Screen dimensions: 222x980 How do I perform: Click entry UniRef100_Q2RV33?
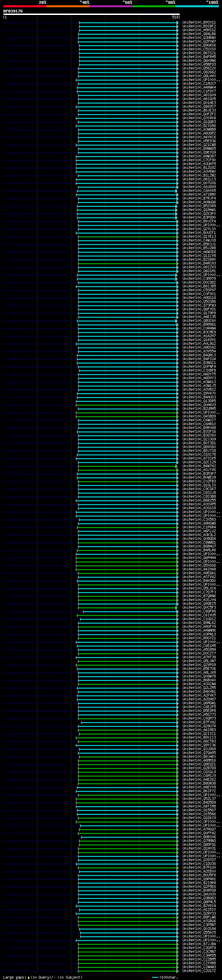(199, 913)
